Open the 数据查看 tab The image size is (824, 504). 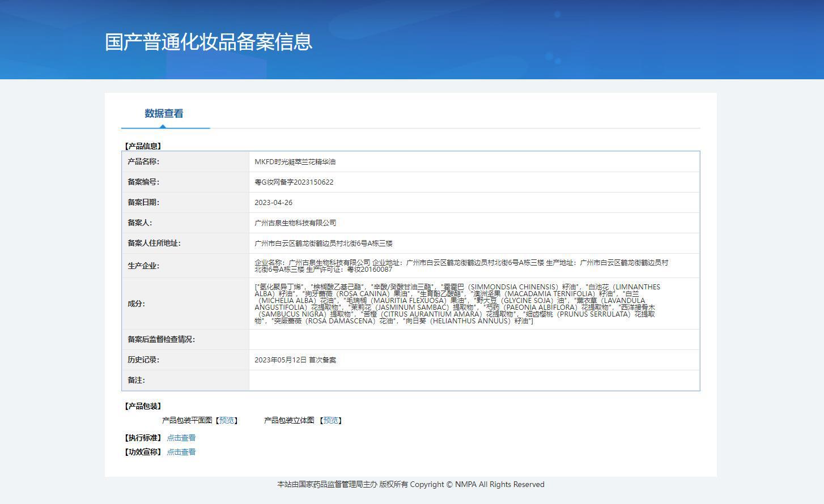tap(164, 113)
